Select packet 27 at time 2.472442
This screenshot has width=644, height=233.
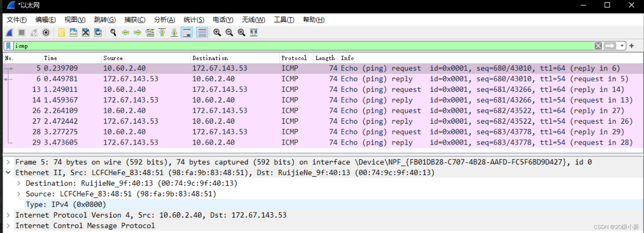coord(323,121)
